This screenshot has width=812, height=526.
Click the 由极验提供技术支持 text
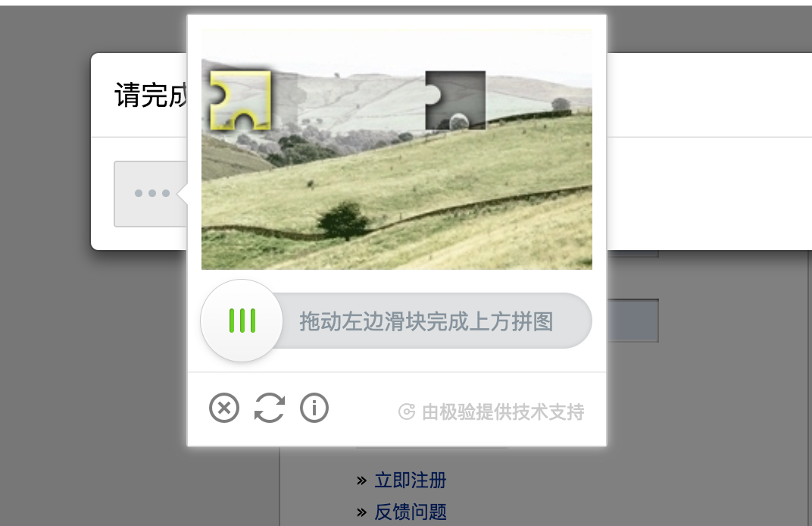pyautogui.click(x=504, y=412)
